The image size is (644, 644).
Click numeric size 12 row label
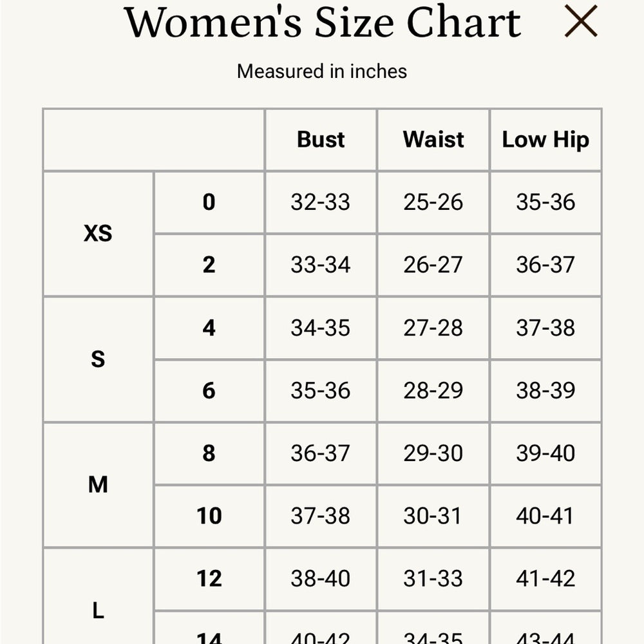click(209, 578)
